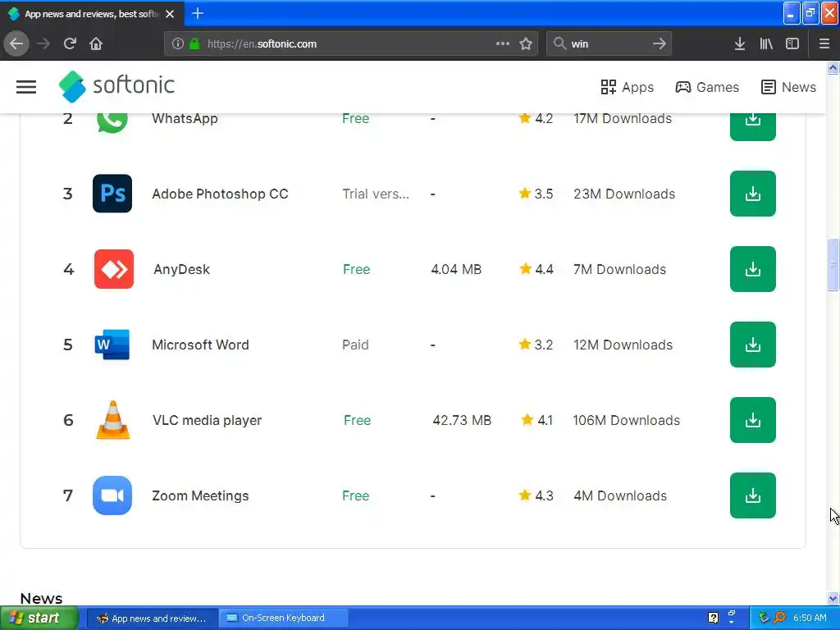The image size is (840, 630).
Task: Open a new browser tab
Action: pyautogui.click(x=198, y=13)
